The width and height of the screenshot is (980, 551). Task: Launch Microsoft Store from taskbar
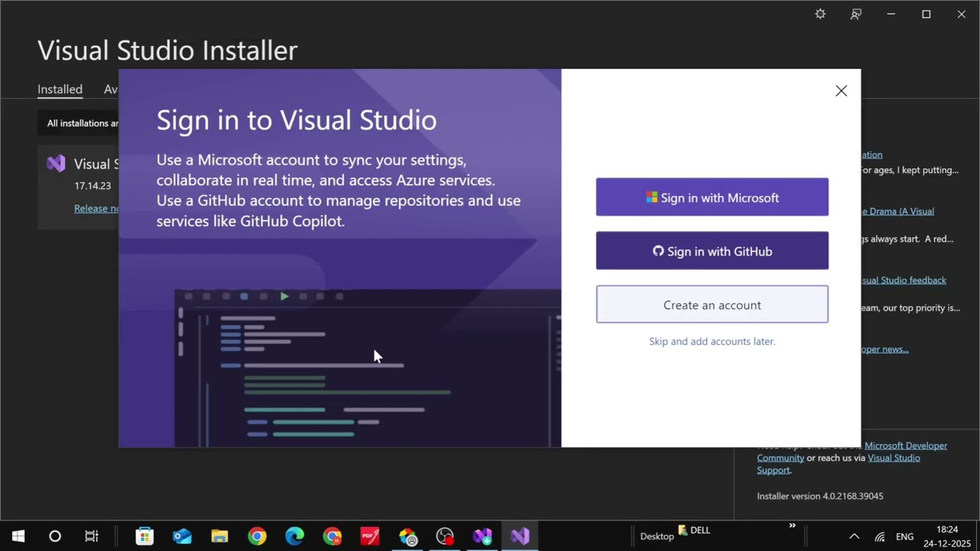145,536
